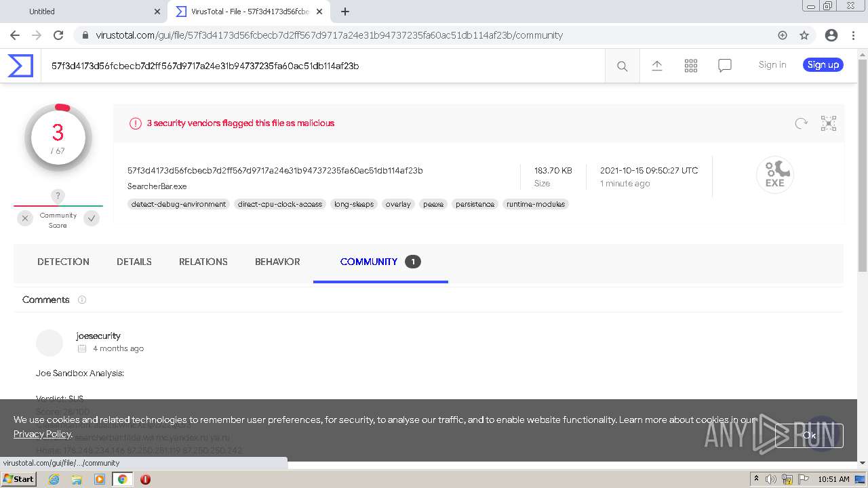Screen dimensions: 868x488
Task: Click the VirusTotal logo icon
Action: (20, 66)
